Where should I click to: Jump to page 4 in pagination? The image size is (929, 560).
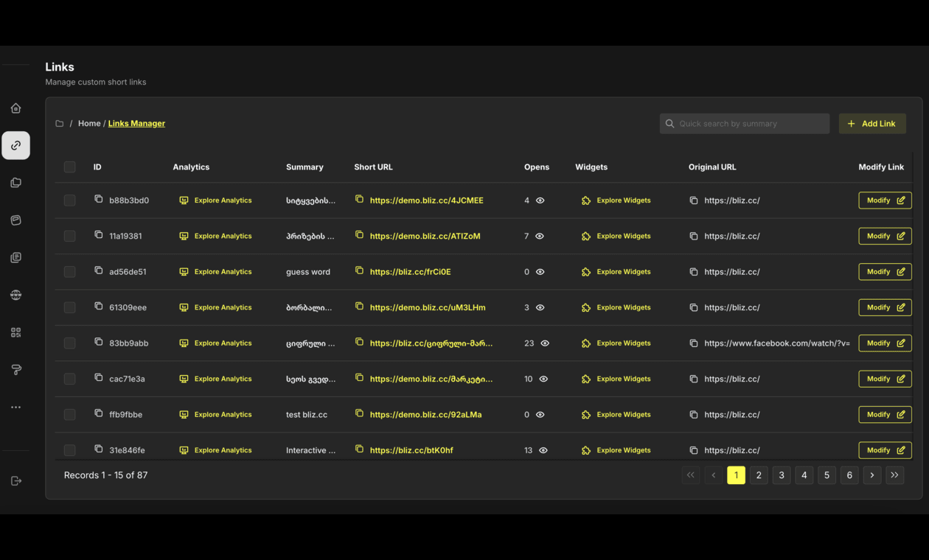point(804,475)
